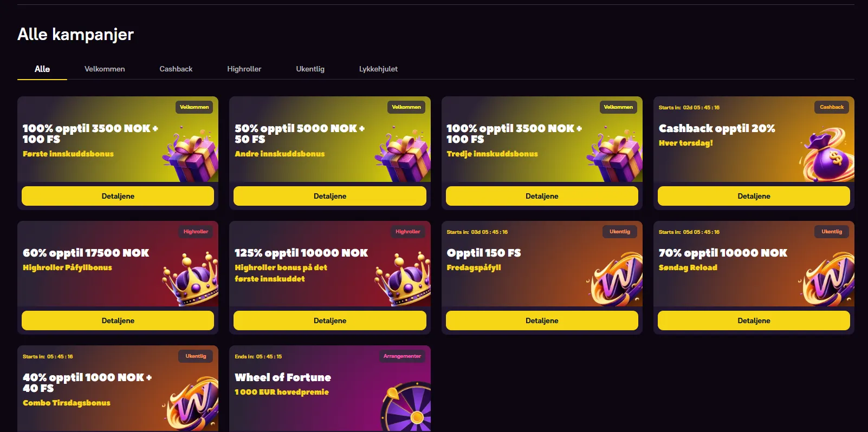Open Detaljene for Tredje innskuddsbonus
The height and width of the screenshot is (432, 868).
(542, 196)
